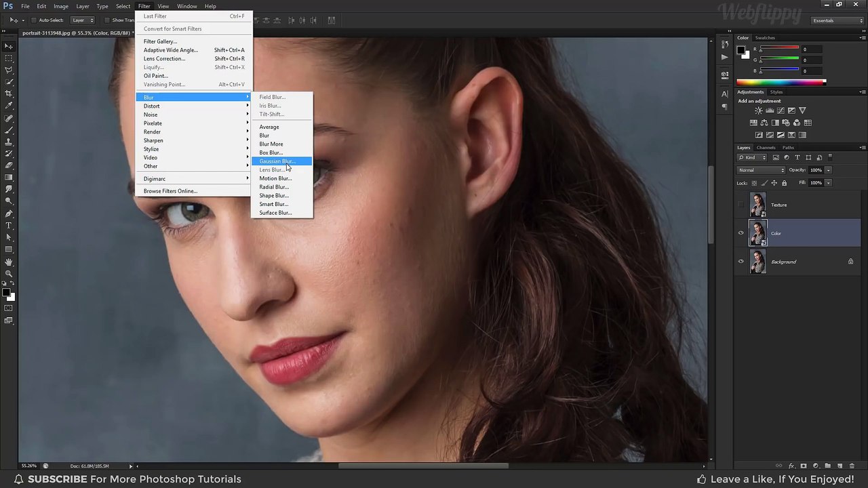Viewport: 868px width, 488px height.
Task: Switch to the Channels tab
Action: pyautogui.click(x=766, y=148)
